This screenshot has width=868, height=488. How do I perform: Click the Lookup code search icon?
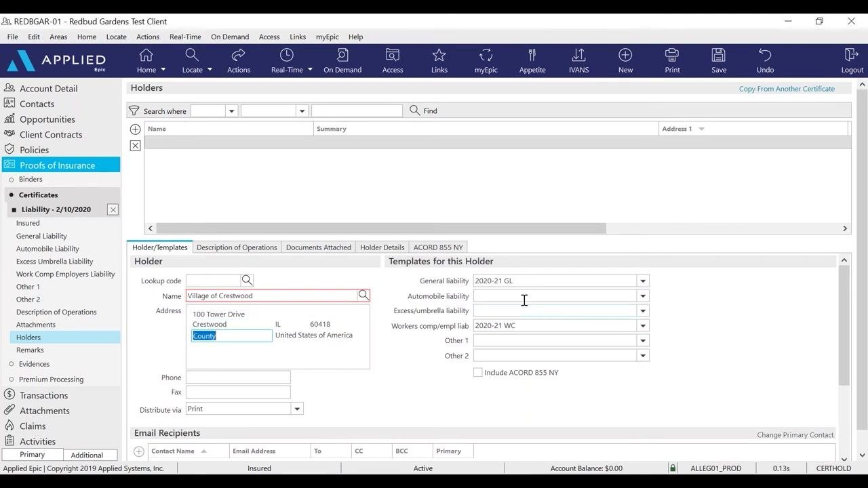pos(248,280)
